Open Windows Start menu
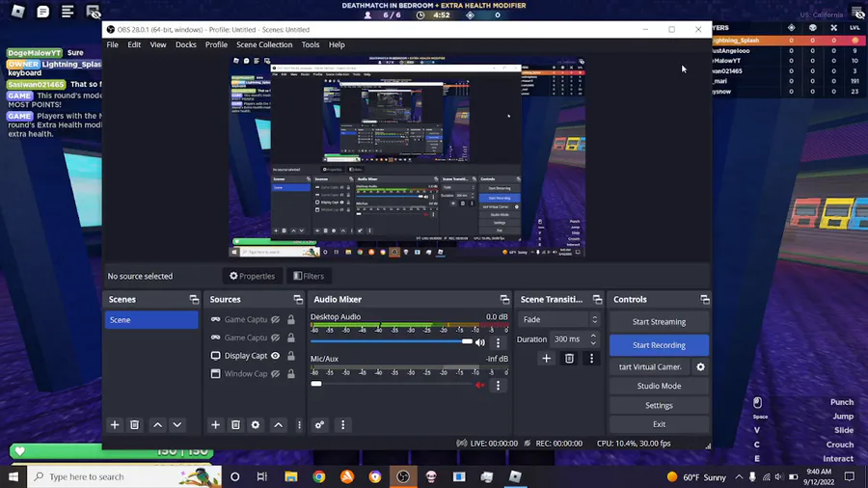 pyautogui.click(x=14, y=476)
